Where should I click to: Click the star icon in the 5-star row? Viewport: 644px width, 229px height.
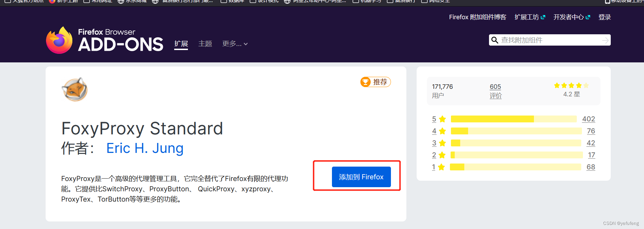[x=442, y=119]
